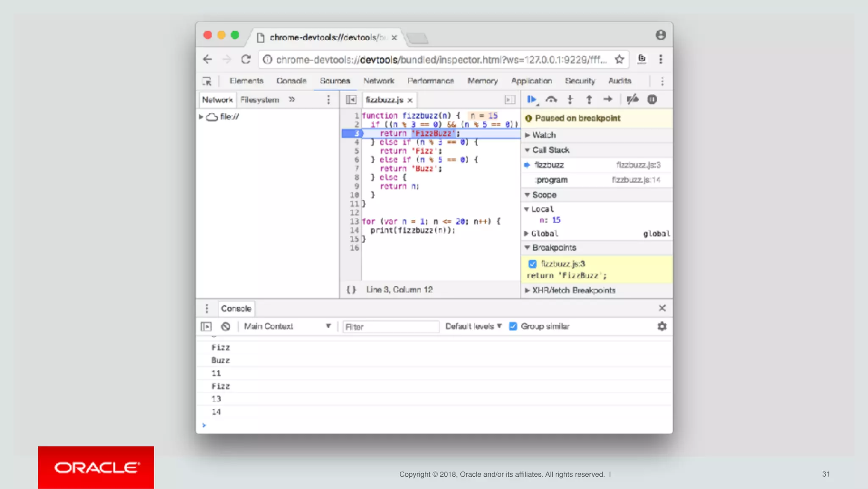The height and width of the screenshot is (489, 868).
Task: Click the Deactivate breakpoints icon
Action: coord(632,99)
